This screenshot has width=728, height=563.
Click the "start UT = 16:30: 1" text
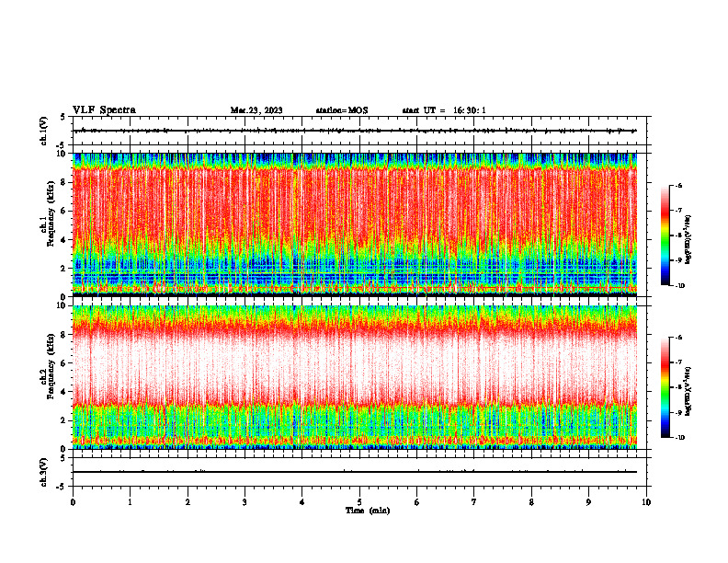coord(444,110)
